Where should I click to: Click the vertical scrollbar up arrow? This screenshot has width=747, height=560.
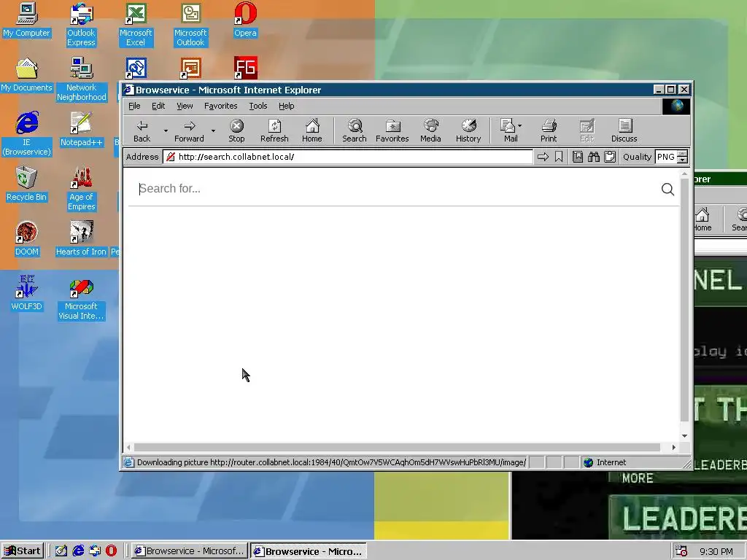click(684, 175)
